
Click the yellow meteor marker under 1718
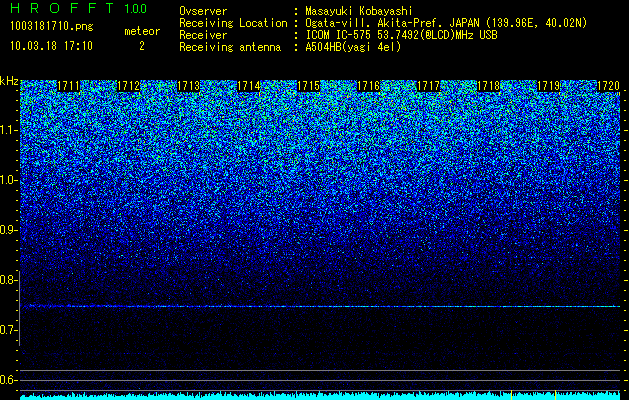tap(511, 394)
